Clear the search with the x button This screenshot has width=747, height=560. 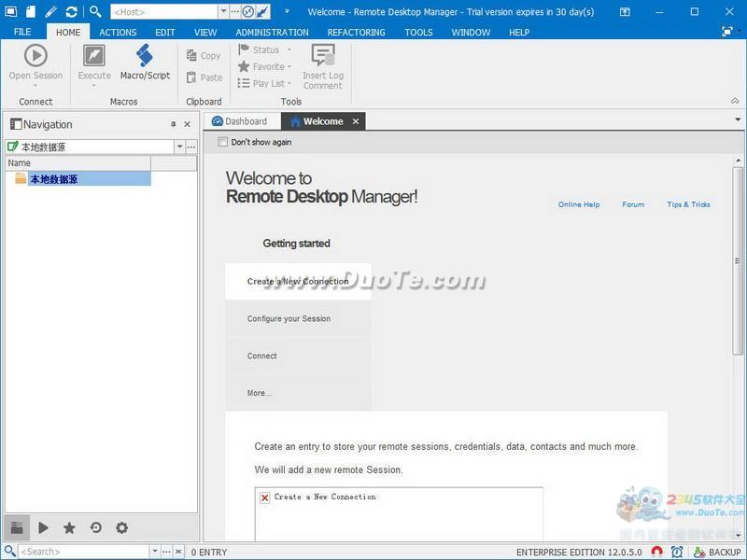click(178, 552)
